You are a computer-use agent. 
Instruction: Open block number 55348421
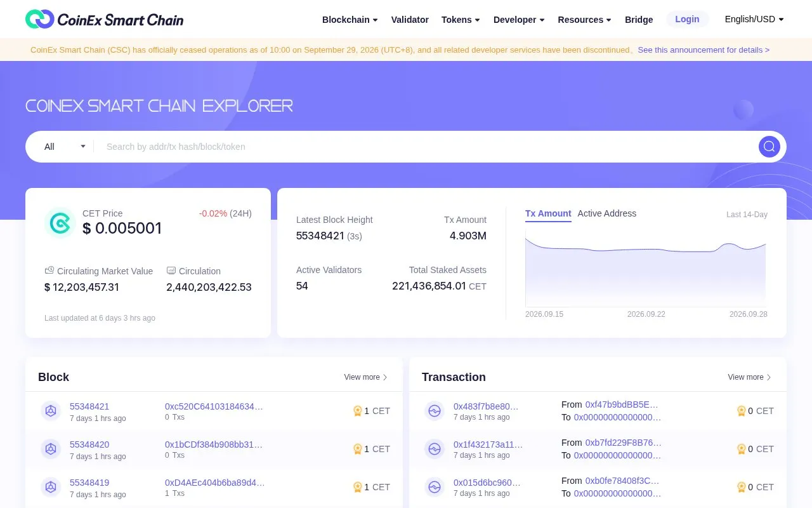pyautogui.click(x=89, y=406)
